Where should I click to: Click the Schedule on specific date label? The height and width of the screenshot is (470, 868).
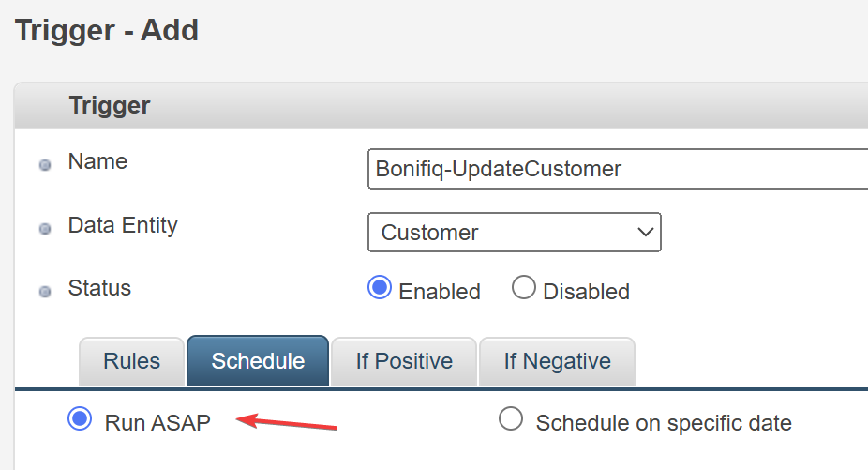[x=664, y=423]
